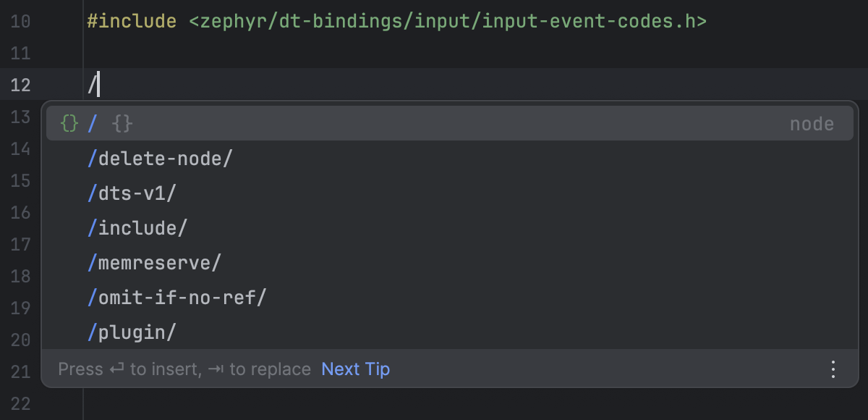Screen dimensions: 868x420
Task: Click the "Press ↵ to insert" hint text
Action: tap(129, 369)
